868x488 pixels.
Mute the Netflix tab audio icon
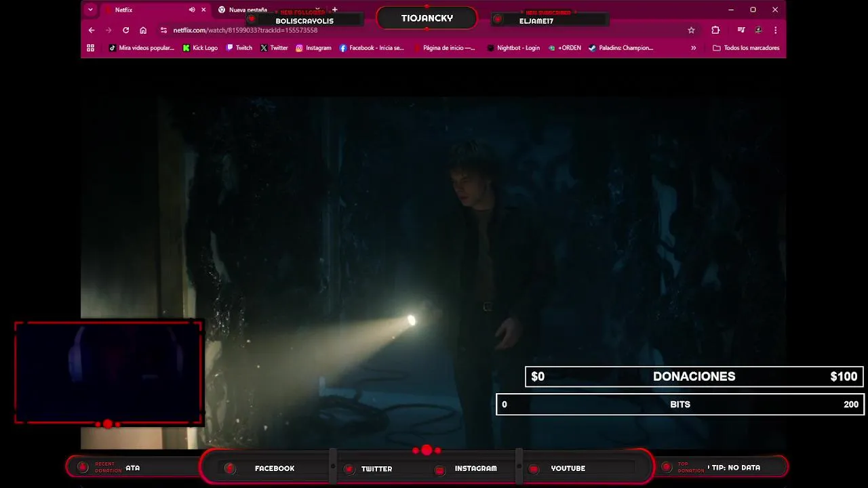coord(192,10)
